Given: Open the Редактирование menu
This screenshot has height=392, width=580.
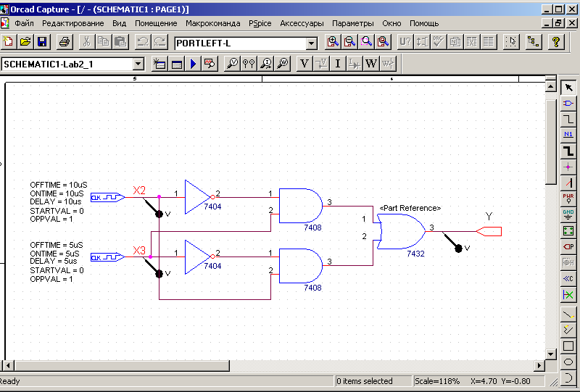Looking at the screenshot, I should point(73,23).
